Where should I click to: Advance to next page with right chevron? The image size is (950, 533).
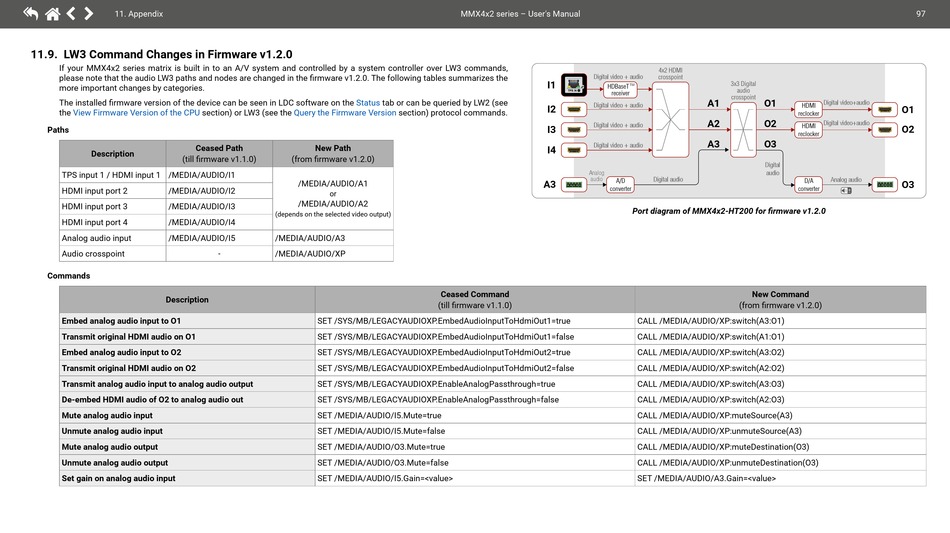89,13
